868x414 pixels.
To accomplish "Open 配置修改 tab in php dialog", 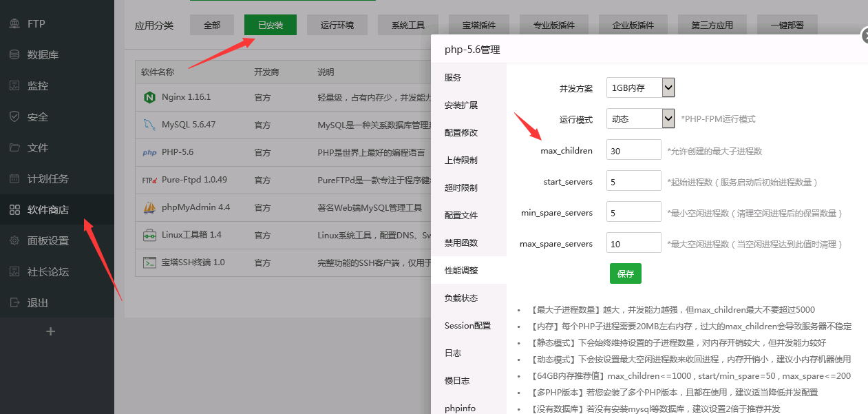I will (469, 133).
